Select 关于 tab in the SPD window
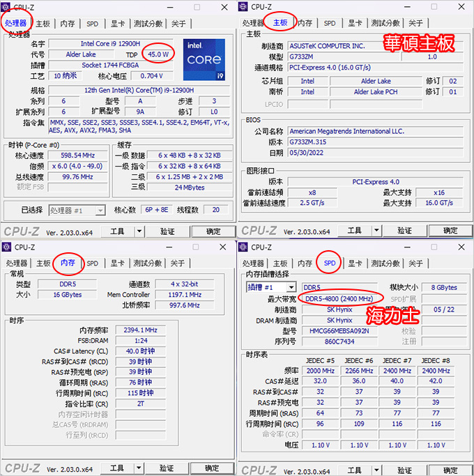The image size is (474, 476). click(415, 263)
